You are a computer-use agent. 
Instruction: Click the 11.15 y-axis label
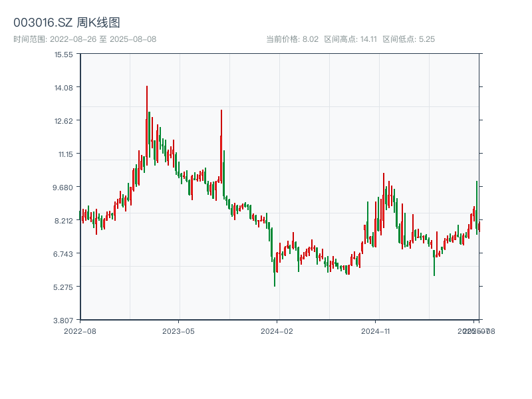(65, 154)
